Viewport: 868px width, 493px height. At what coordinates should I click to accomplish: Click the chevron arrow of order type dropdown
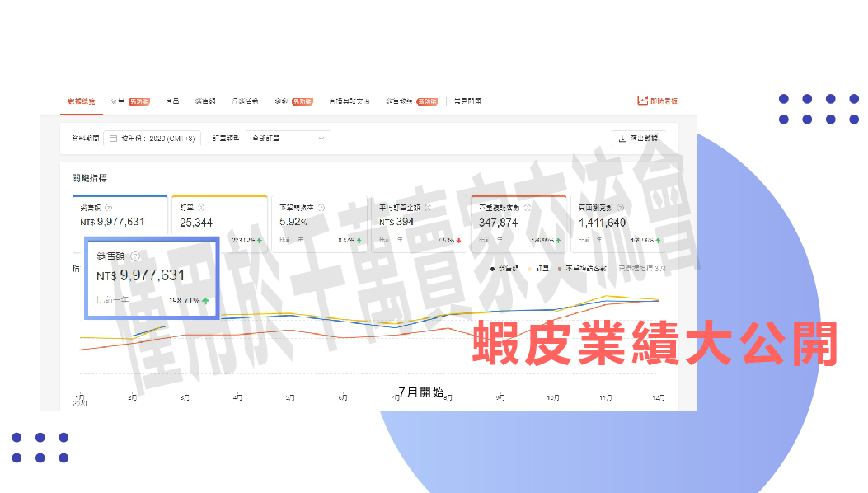coord(321,139)
